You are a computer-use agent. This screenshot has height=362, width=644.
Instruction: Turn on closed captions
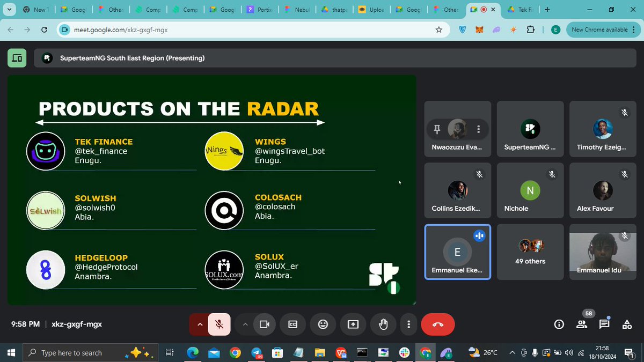pos(293,324)
